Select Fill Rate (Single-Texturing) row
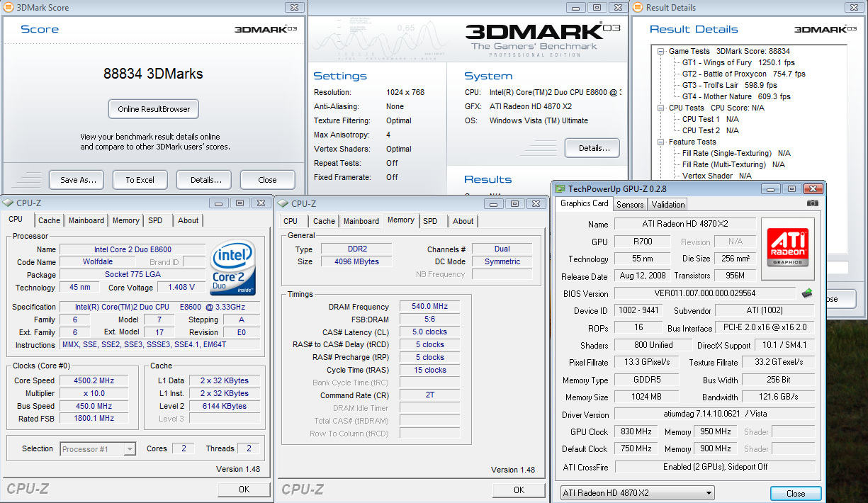This screenshot has width=868, height=503. point(736,153)
